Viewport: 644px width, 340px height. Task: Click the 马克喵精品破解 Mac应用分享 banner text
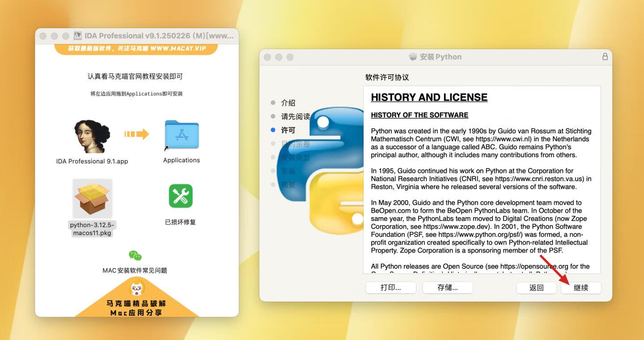pos(136,308)
